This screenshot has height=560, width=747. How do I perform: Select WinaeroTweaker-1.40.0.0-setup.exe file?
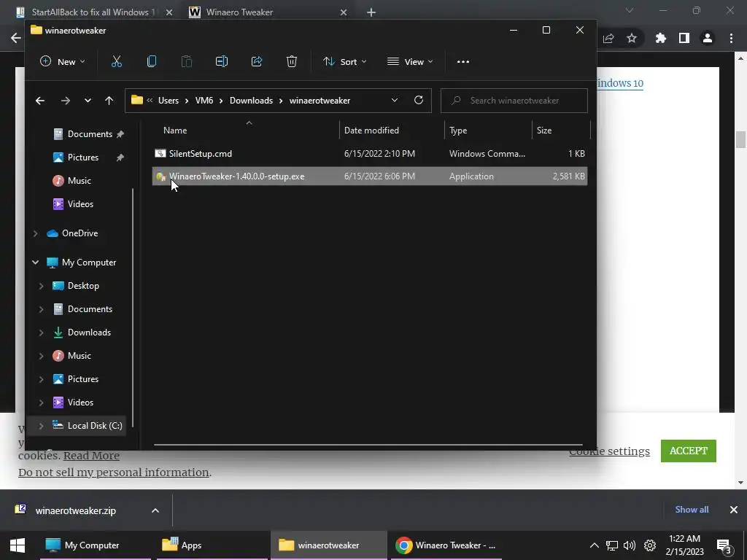pyautogui.click(x=369, y=176)
